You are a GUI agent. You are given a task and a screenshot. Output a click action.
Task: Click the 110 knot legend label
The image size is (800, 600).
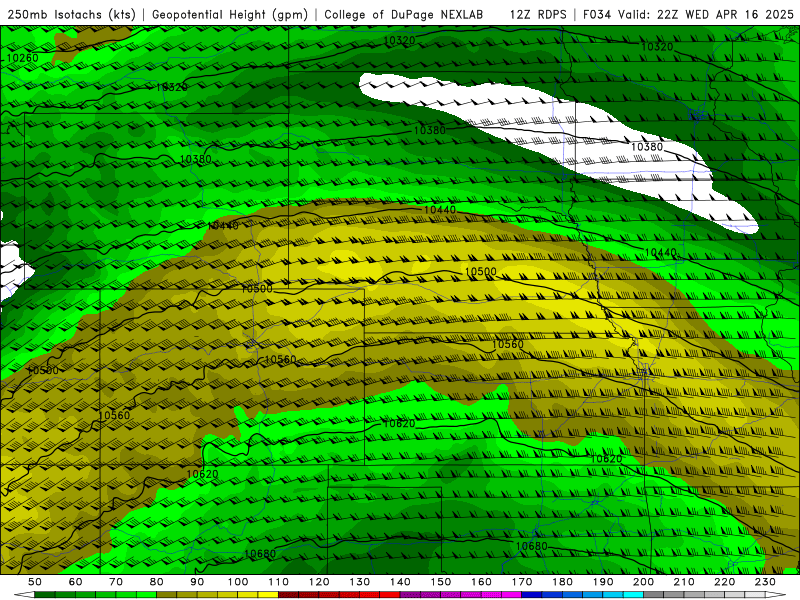(279, 582)
